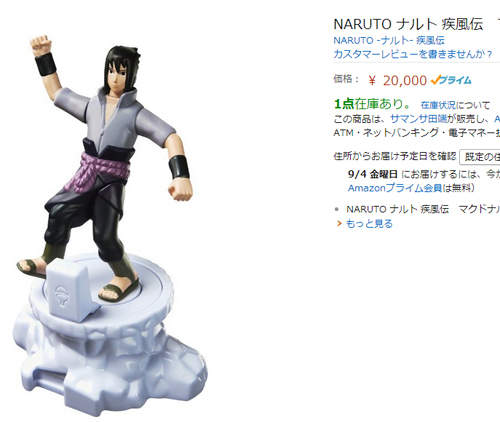This screenshot has height=422, width=500.
Task: Expand the もっと見る link
Action: click(369, 224)
